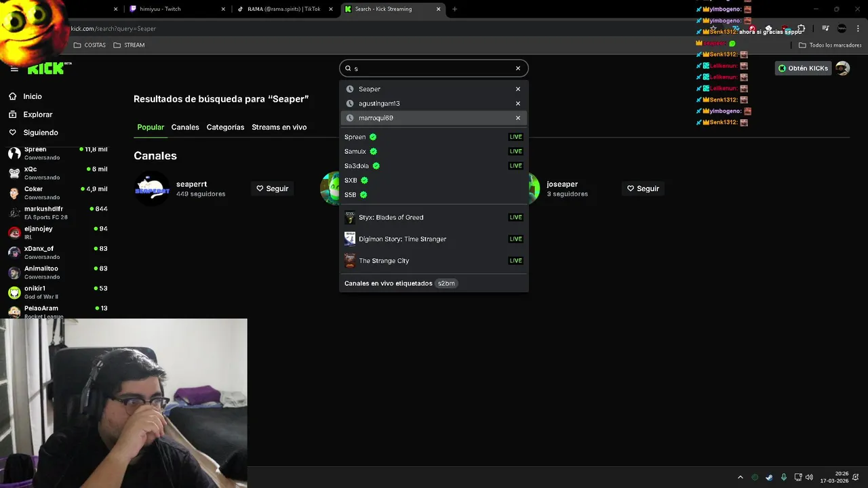Viewport: 868px width, 488px height.
Task: Open xDanx_of in followed sidebar
Action: coord(58,252)
